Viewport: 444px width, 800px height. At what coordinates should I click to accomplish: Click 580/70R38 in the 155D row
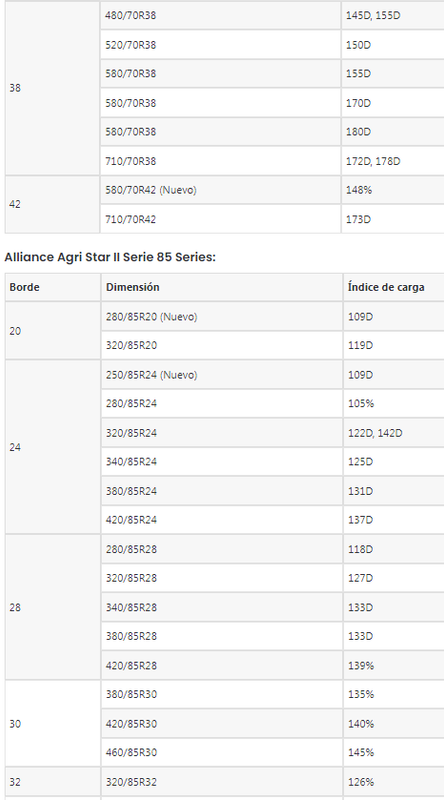(220, 73)
